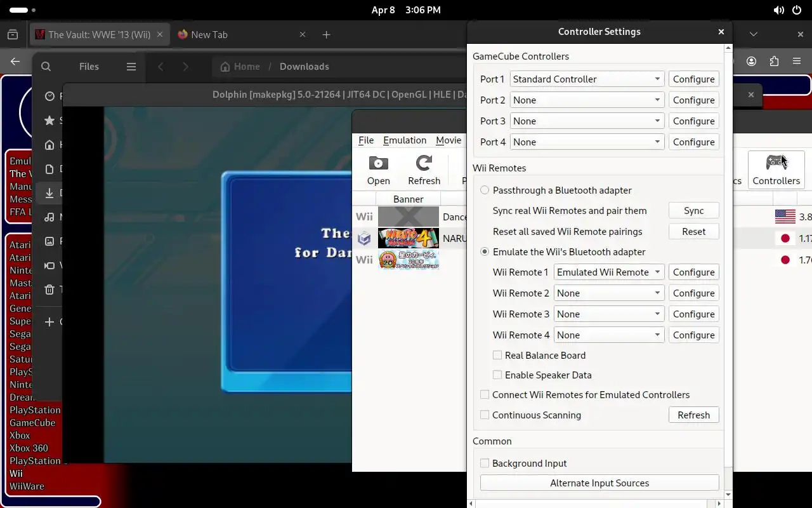Image resolution: width=812 pixels, height=508 pixels.
Task: Open the Wii Remote 1 dropdown
Action: pos(610,272)
